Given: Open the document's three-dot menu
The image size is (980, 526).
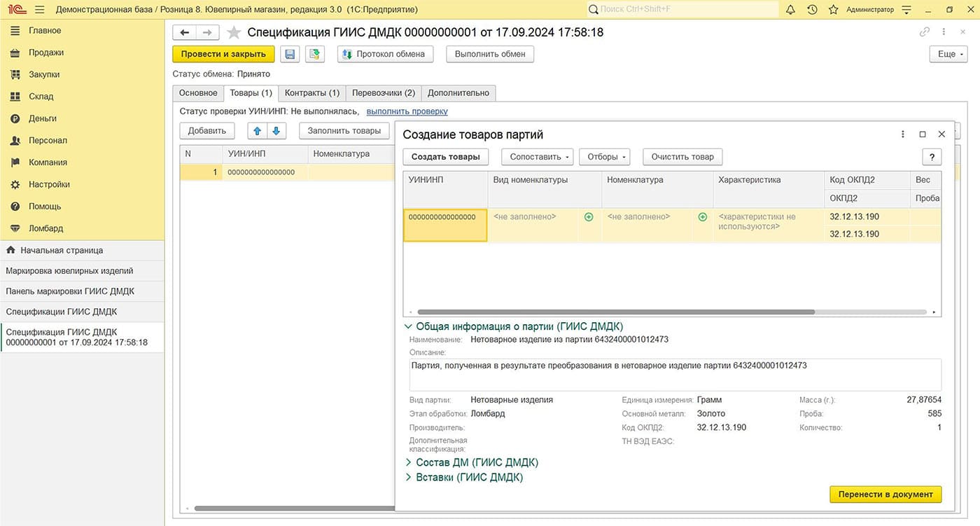Looking at the screenshot, I should pos(944,32).
